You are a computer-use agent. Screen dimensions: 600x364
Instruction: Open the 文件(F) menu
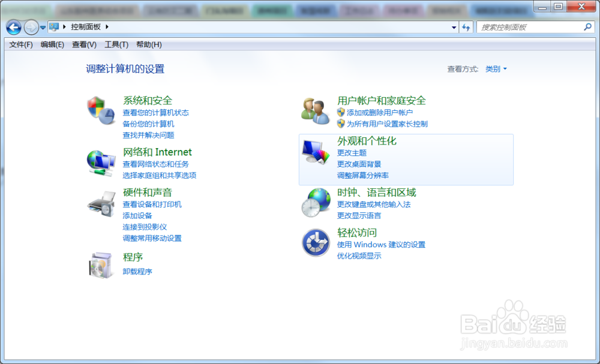[x=21, y=45]
